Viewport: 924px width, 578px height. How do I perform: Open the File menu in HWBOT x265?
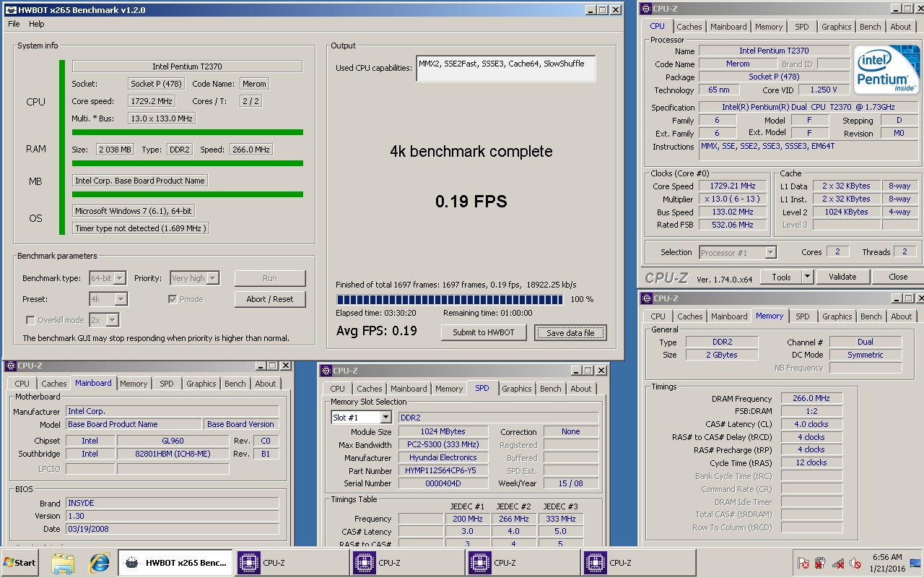(14, 24)
